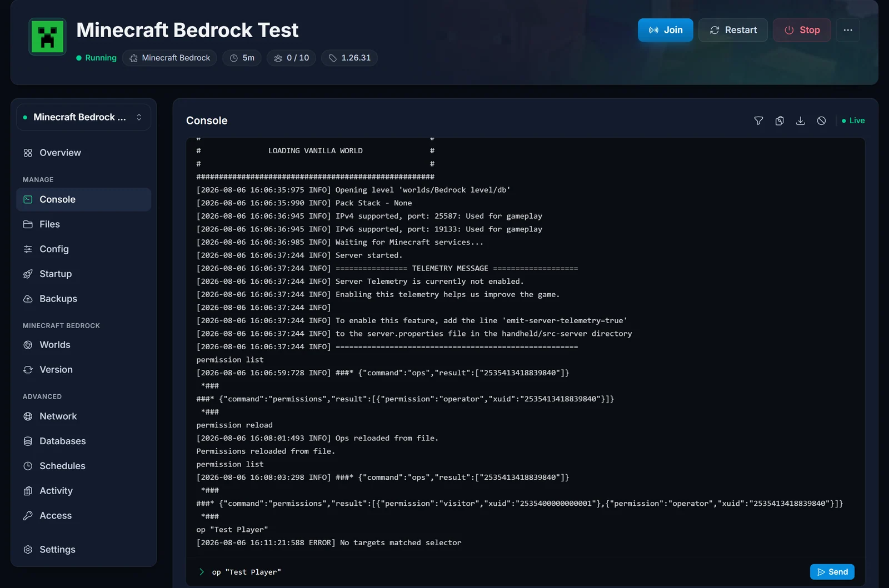889x588 pixels.
Task: Click the console prompt chevron icon
Action: tap(202, 572)
